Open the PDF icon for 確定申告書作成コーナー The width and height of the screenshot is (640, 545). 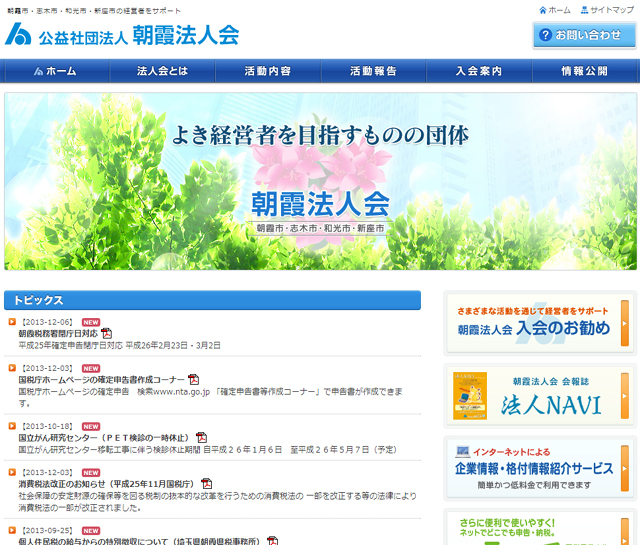pyautogui.click(x=194, y=380)
